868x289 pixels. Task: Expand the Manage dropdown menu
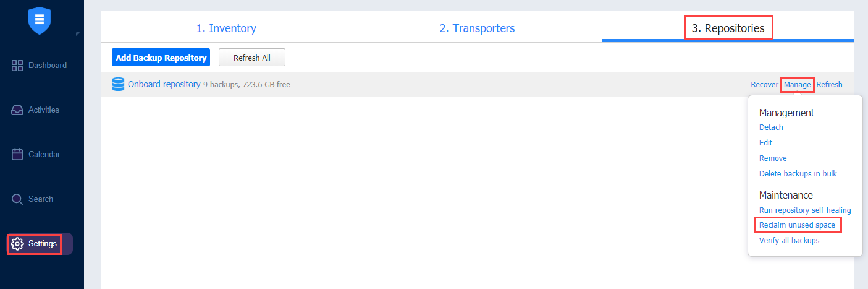798,85
